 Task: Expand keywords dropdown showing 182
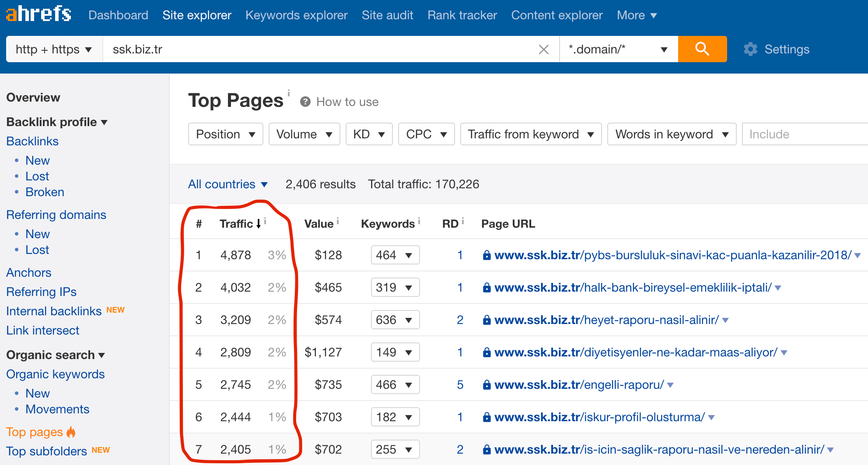point(395,417)
